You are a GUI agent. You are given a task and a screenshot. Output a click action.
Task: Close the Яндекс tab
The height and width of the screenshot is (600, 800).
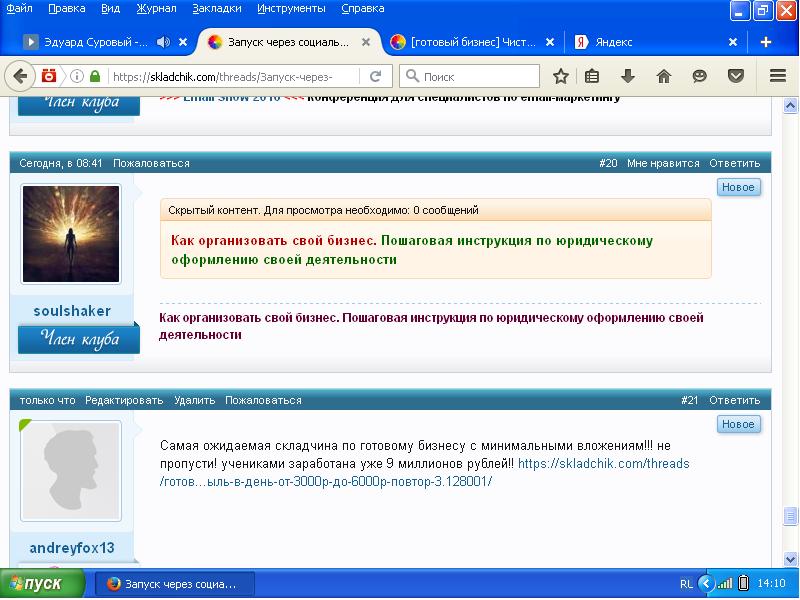pos(733,42)
